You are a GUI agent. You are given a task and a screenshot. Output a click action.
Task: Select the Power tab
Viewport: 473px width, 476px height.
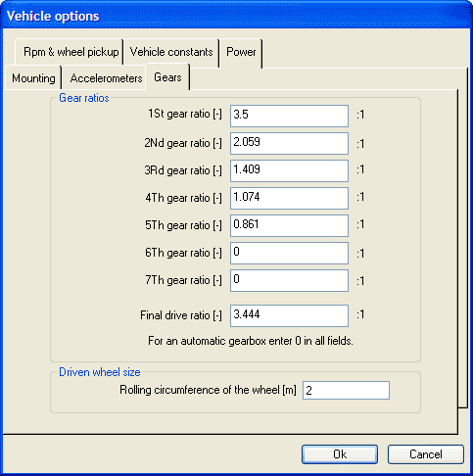click(x=241, y=52)
